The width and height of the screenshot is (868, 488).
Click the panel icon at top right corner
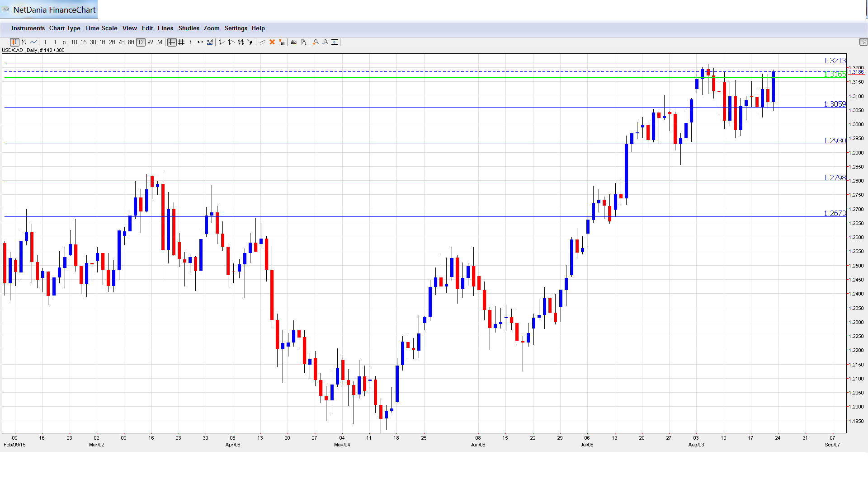coord(863,42)
